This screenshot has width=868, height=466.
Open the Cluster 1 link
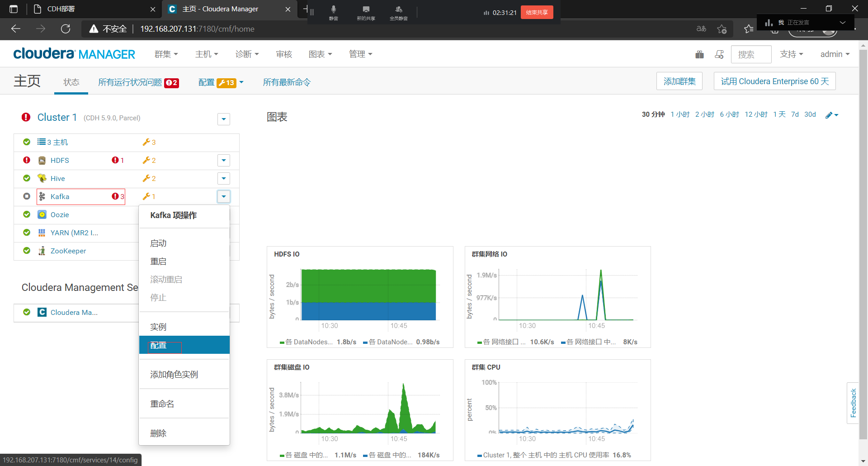click(x=57, y=117)
